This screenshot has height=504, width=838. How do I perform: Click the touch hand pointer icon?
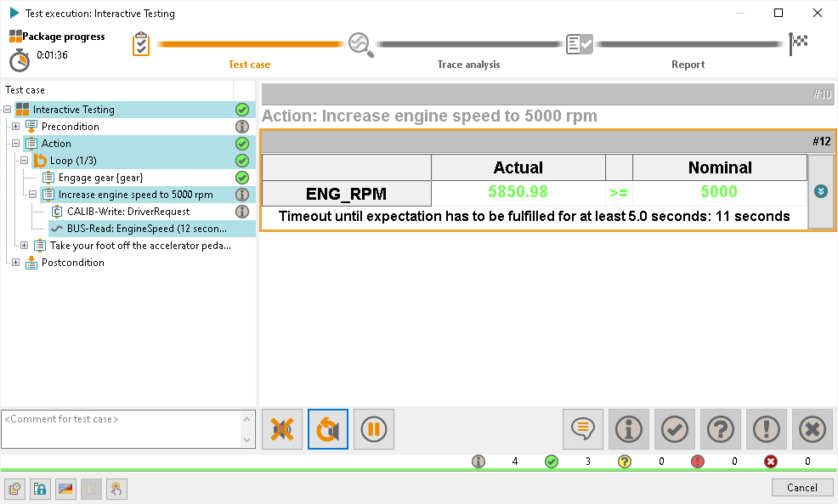117,489
